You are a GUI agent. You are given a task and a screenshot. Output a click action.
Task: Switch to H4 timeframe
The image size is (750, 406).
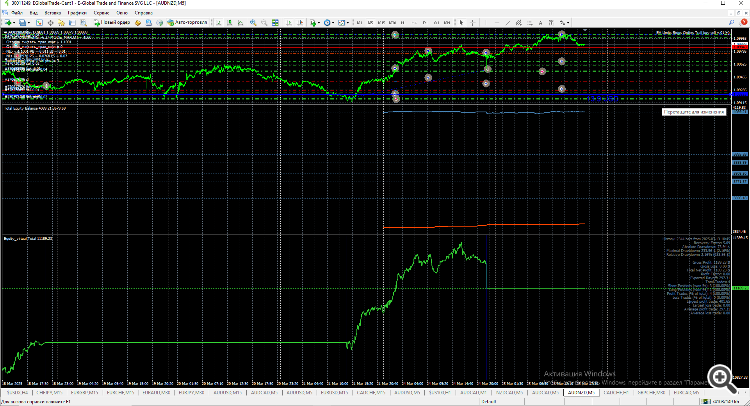coord(414,22)
